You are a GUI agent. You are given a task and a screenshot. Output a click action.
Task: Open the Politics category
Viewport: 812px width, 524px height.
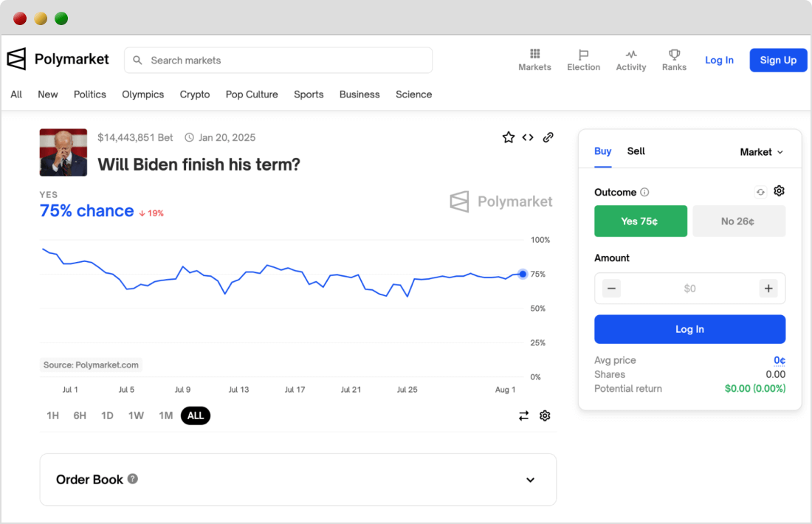coord(89,94)
